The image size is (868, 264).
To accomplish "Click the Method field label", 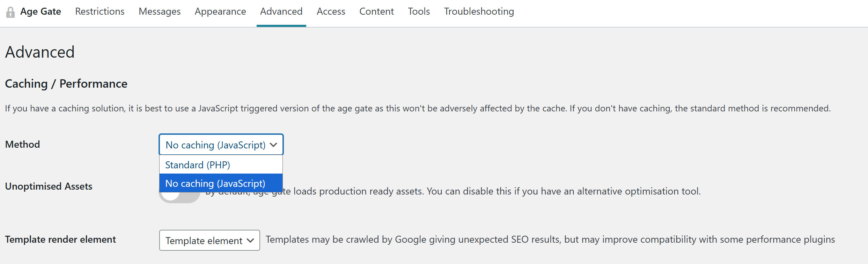I will click(x=22, y=145).
